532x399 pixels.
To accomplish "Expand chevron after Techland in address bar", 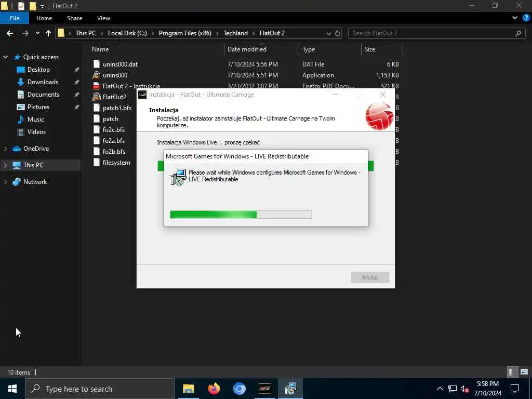I will point(254,33).
